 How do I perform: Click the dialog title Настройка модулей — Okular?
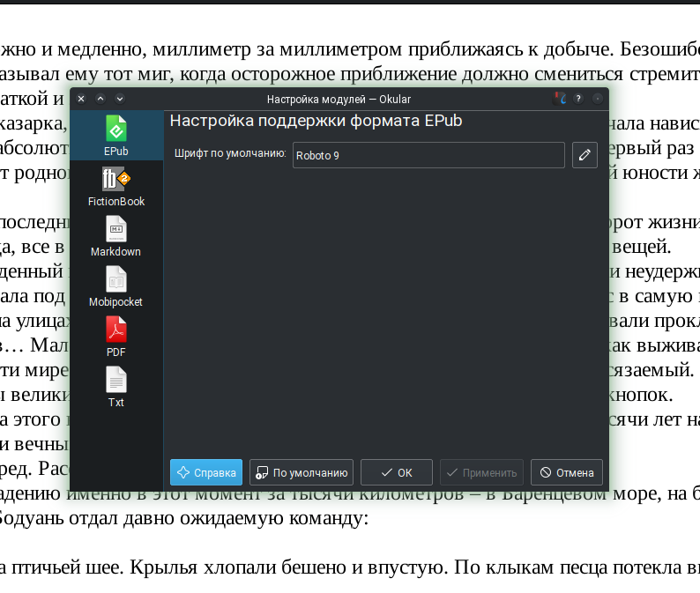click(339, 99)
